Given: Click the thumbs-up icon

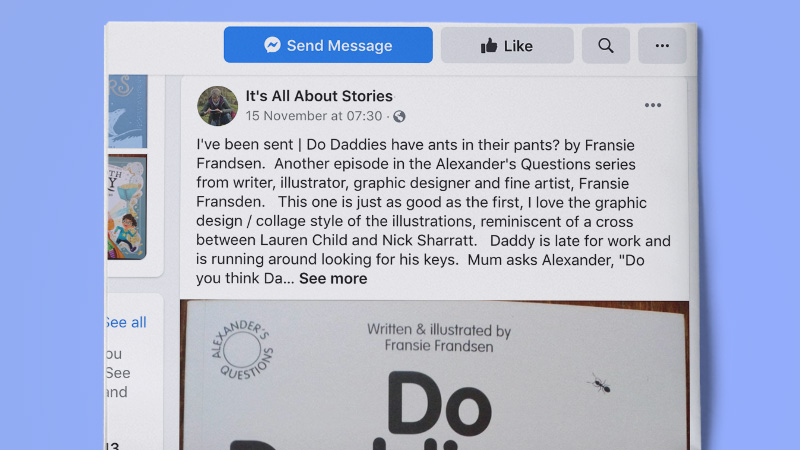Looking at the screenshot, I should coord(488,45).
